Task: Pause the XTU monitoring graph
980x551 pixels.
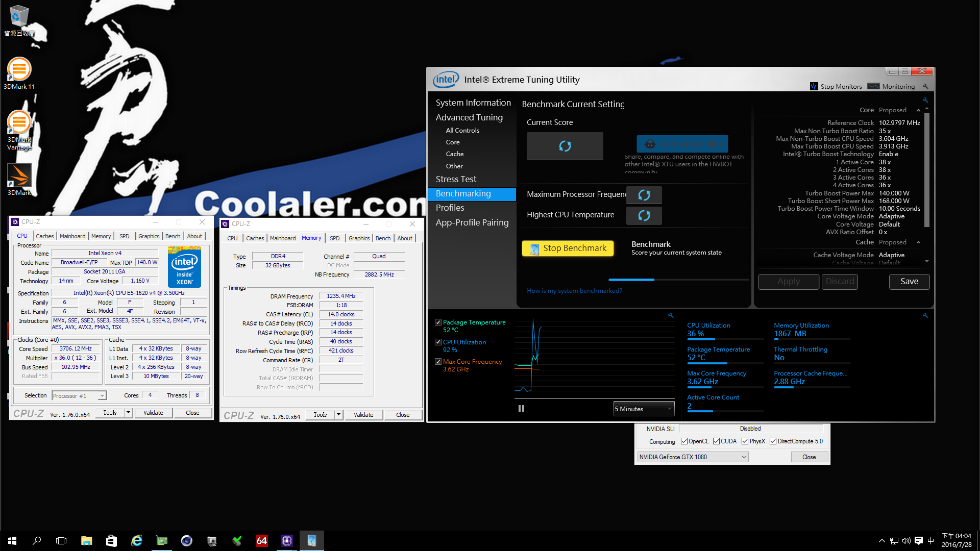Action: tap(521, 408)
